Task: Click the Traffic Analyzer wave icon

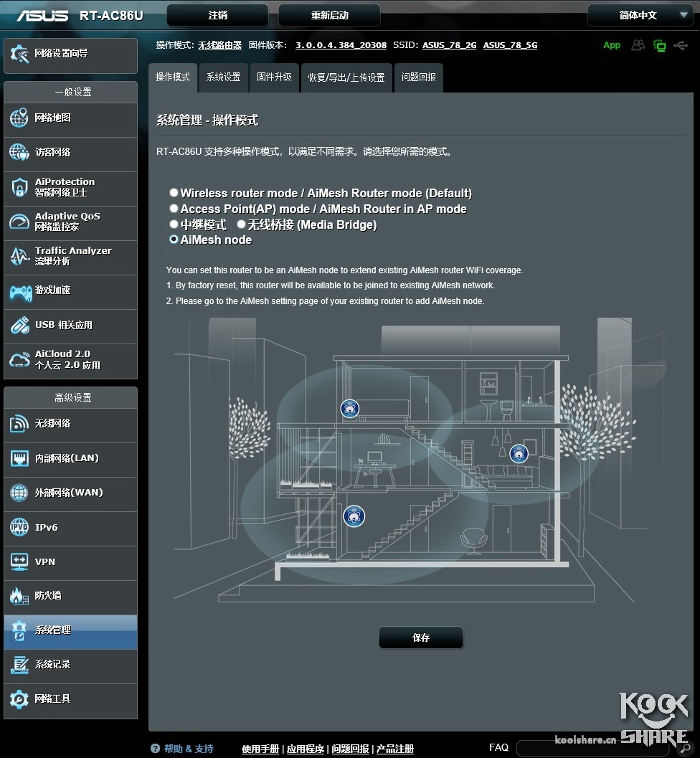Action: coord(19,256)
